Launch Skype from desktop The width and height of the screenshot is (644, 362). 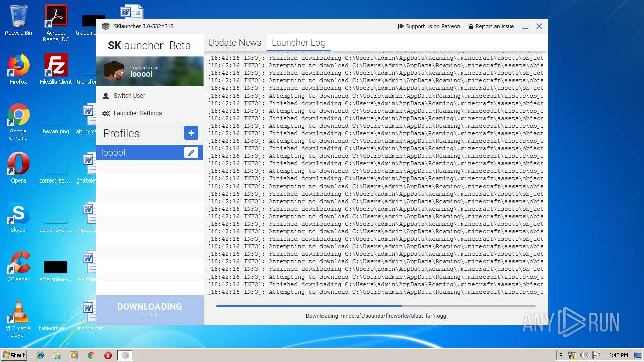18,217
